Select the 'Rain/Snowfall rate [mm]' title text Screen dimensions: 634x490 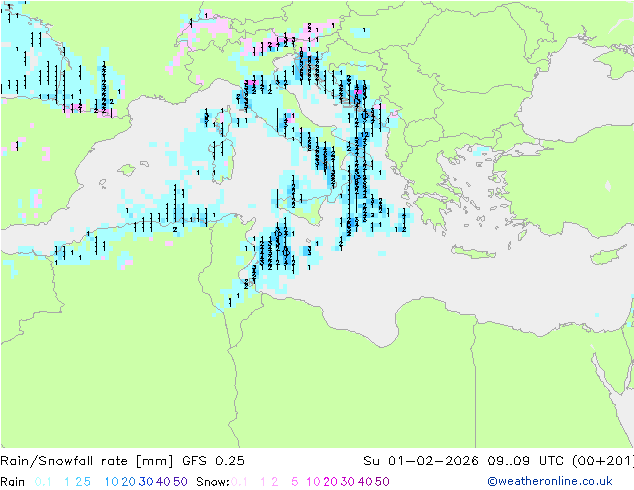point(87,461)
